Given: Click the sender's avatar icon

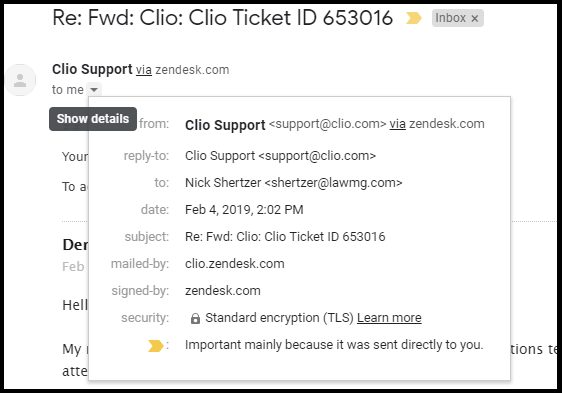Looking at the screenshot, I should [20, 80].
